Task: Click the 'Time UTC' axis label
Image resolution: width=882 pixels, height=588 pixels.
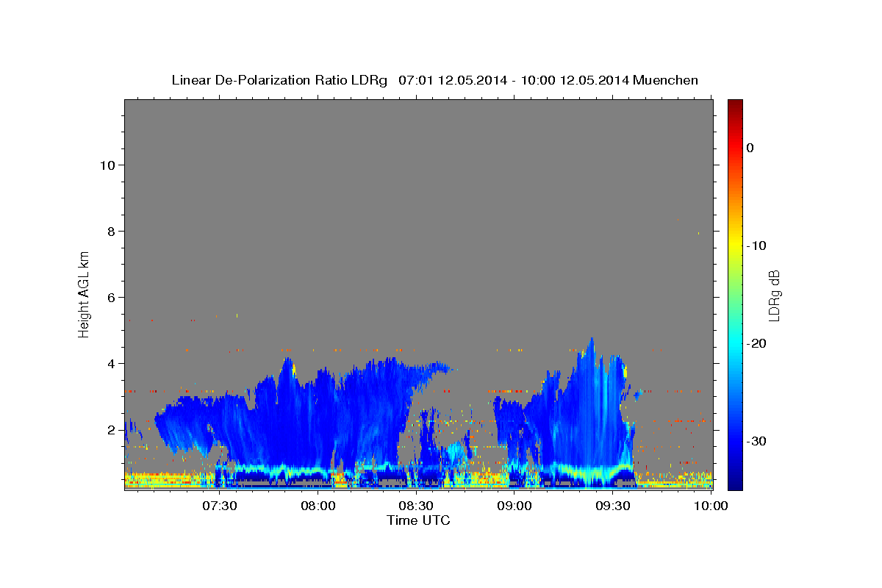Action: (x=418, y=520)
